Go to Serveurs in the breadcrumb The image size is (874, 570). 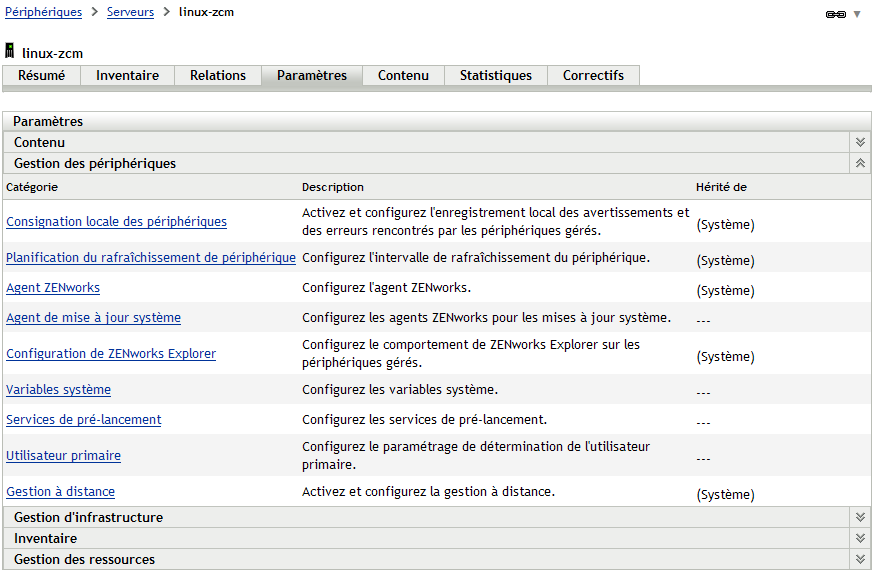(130, 12)
